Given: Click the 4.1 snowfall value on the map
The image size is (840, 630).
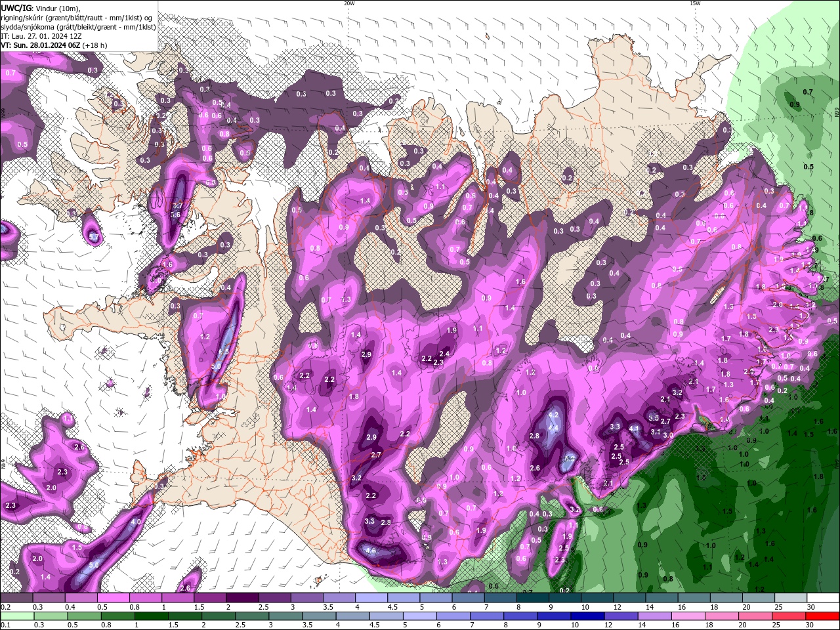Looking at the screenshot, I should pos(634,429).
